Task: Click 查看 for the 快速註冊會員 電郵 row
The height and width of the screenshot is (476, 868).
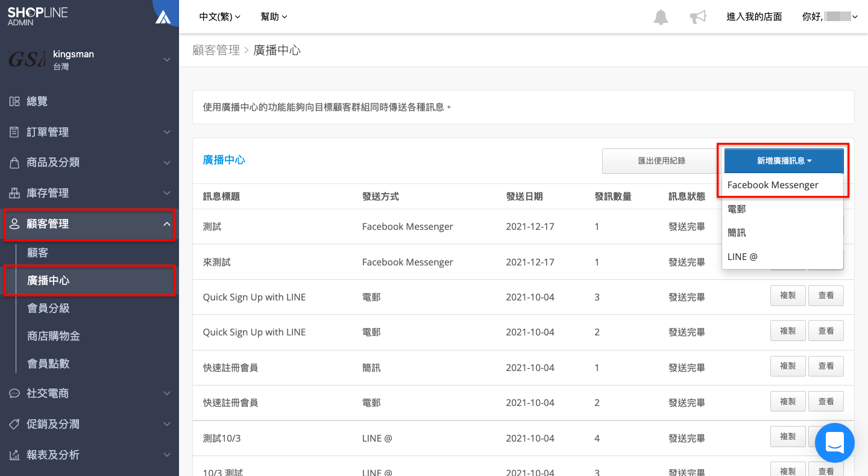Action: [x=826, y=401]
